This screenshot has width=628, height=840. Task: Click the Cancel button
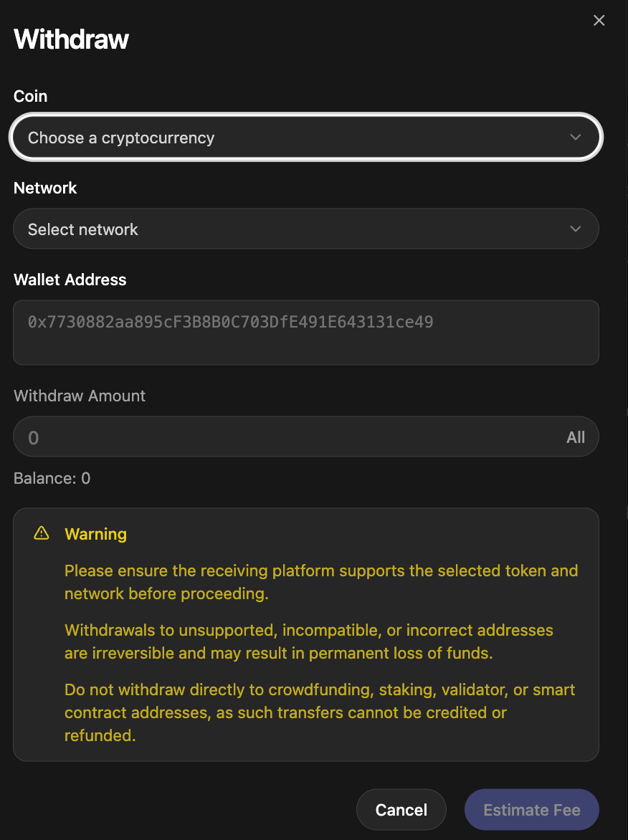[401, 810]
